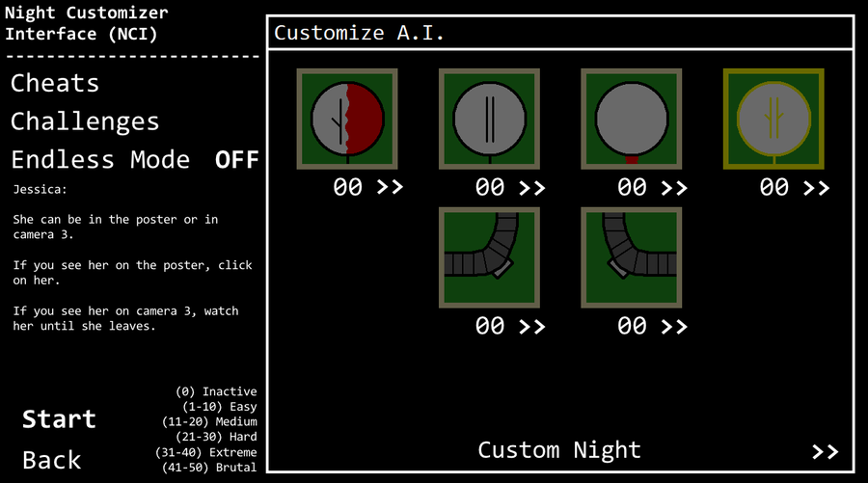
Task: Click the 00 value under the blank face
Action: [632, 187]
